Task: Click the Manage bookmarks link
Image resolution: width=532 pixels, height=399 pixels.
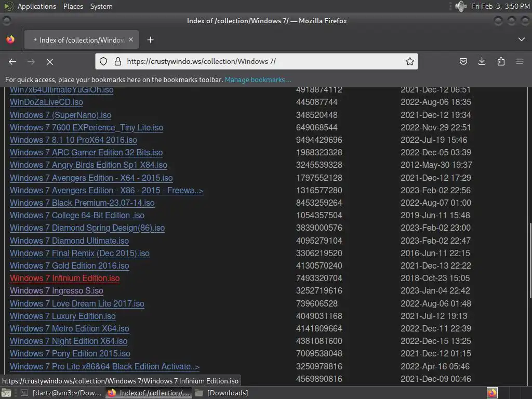Action: (258, 79)
